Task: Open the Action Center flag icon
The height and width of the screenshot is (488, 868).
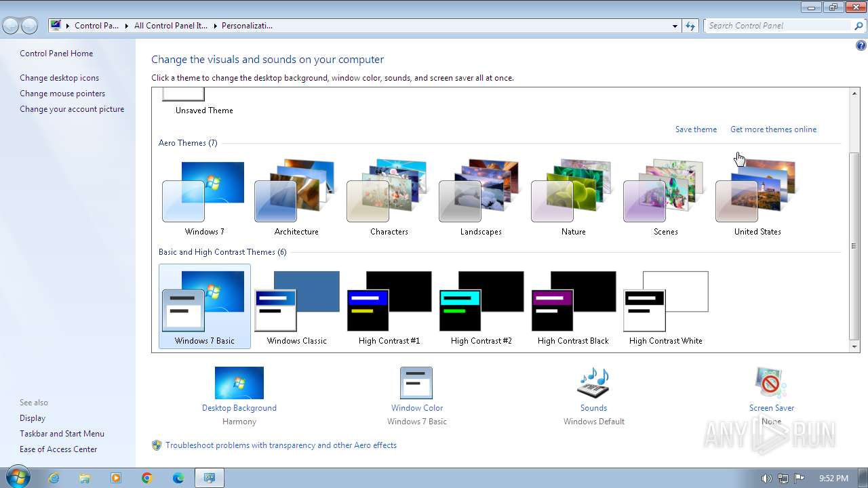Action: 800,478
